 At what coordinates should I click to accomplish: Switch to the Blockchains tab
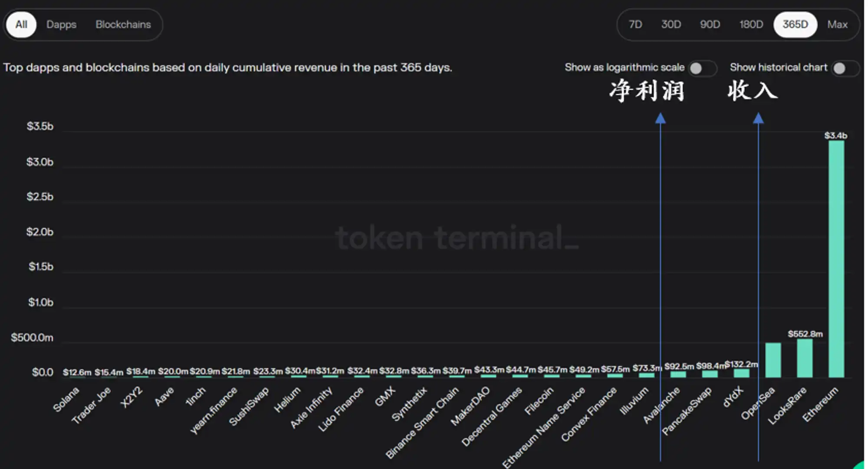(123, 25)
